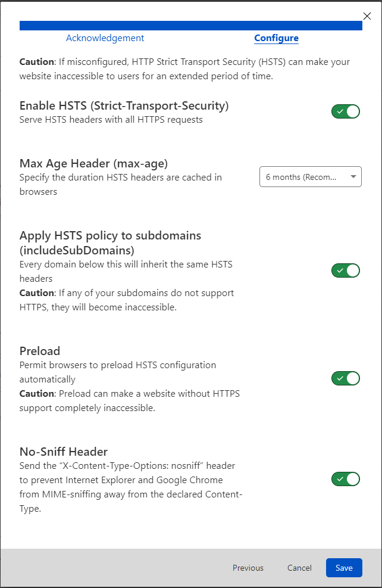Switch to the Acknowledgement step
Viewport: 382px width, 588px height.
(105, 38)
